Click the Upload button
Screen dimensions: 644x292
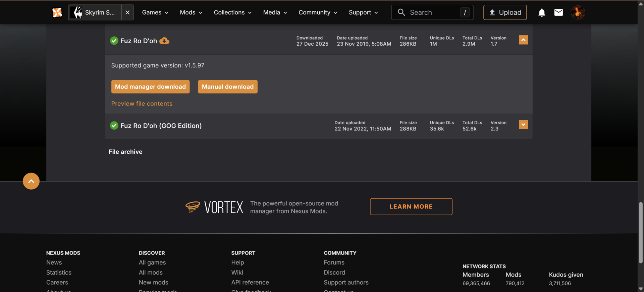point(505,12)
